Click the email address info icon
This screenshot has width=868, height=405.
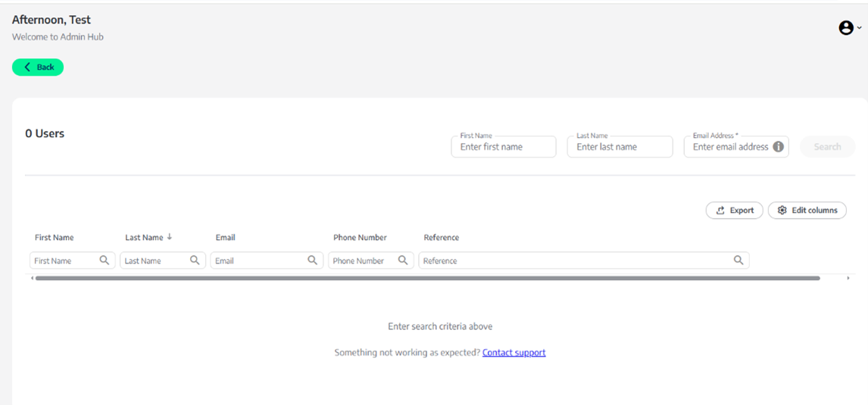778,147
